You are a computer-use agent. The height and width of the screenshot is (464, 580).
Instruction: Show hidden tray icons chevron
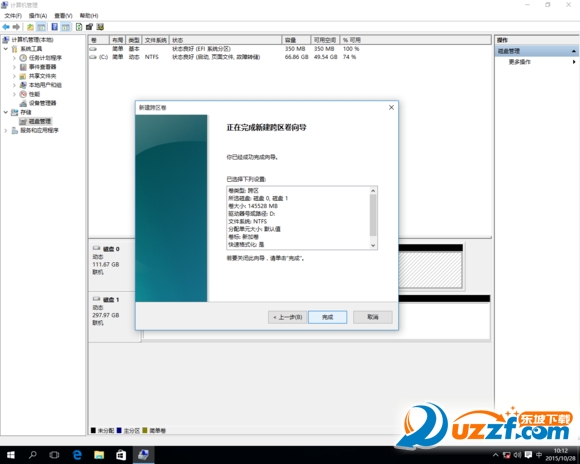pos(496,455)
